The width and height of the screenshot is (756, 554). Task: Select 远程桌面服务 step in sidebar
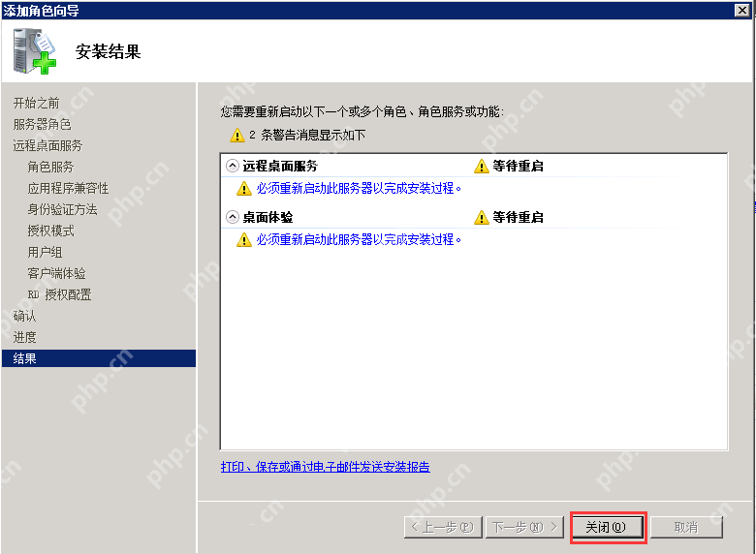47,146
